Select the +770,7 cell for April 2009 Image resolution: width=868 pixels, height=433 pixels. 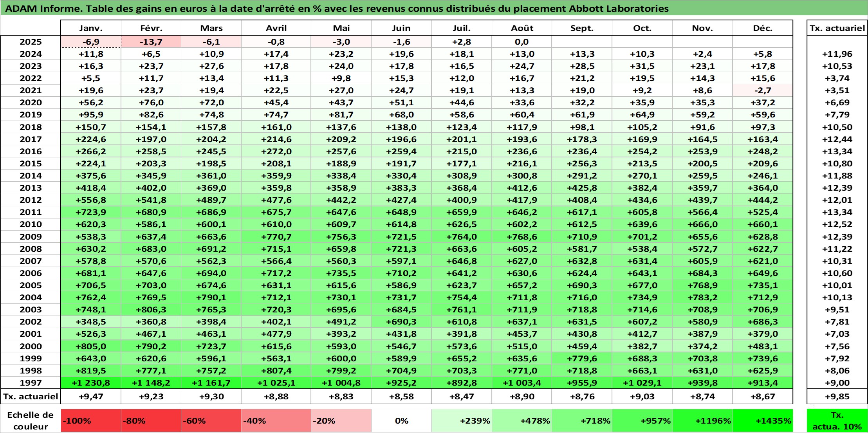click(276, 236)
